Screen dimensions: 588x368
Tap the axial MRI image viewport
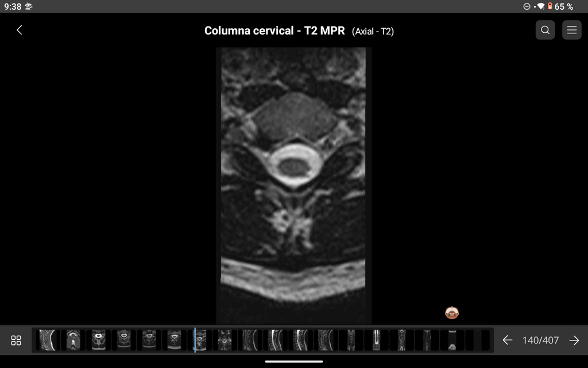[293, 185]
